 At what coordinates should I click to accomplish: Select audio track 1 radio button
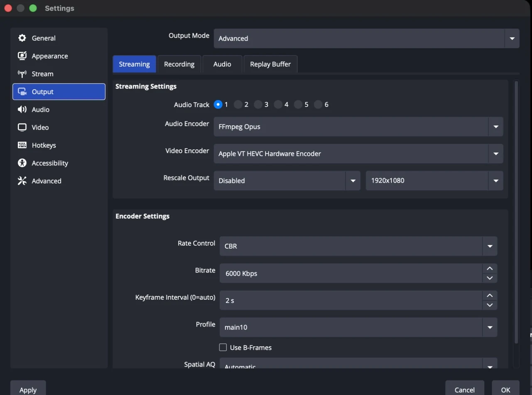click(218, 105)
